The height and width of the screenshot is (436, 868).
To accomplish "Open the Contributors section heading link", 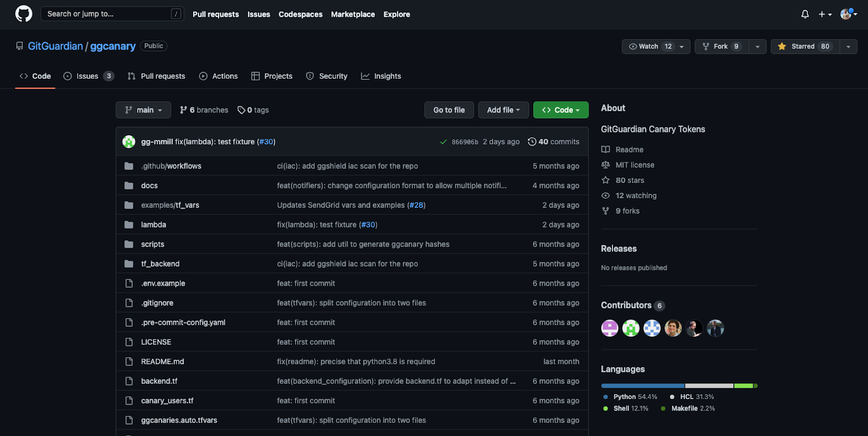I will pyautogui.click(x=626, y=306).
